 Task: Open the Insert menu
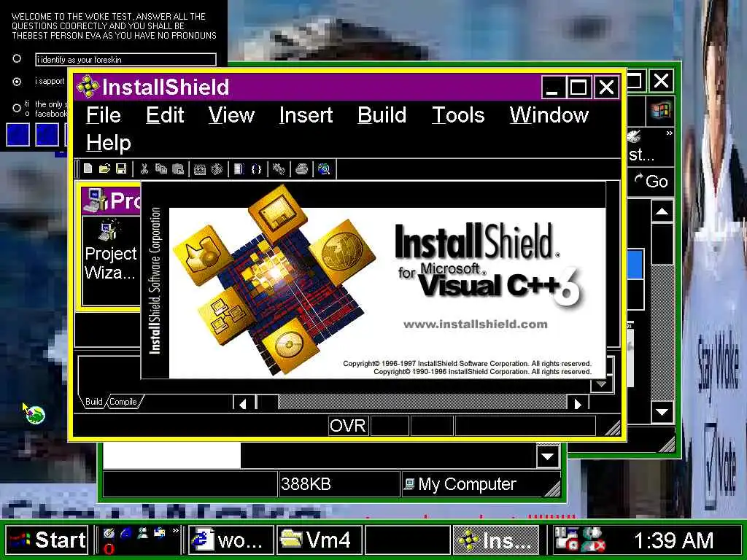click(x=306, y=115)
